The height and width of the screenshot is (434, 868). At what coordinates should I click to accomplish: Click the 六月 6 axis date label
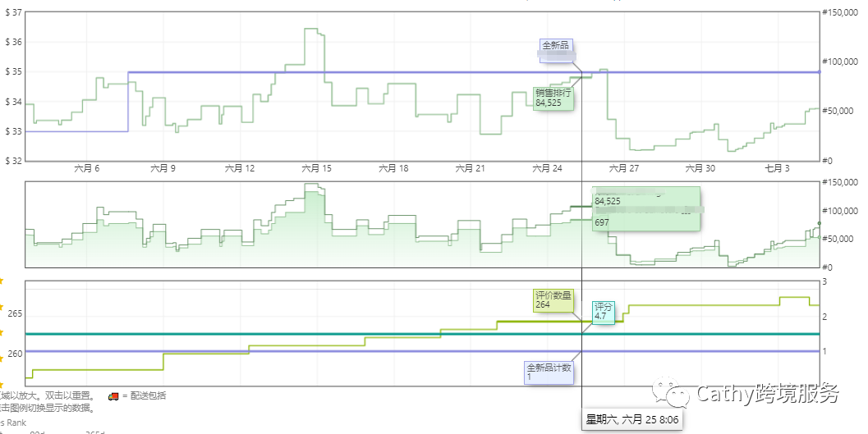point(86,168)
